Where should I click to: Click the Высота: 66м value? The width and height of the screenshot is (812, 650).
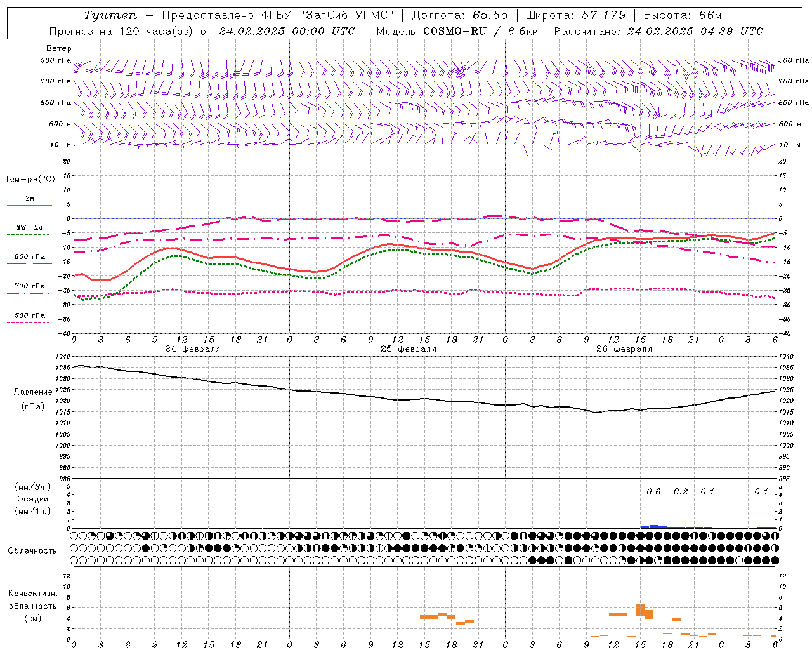[682, 15]
